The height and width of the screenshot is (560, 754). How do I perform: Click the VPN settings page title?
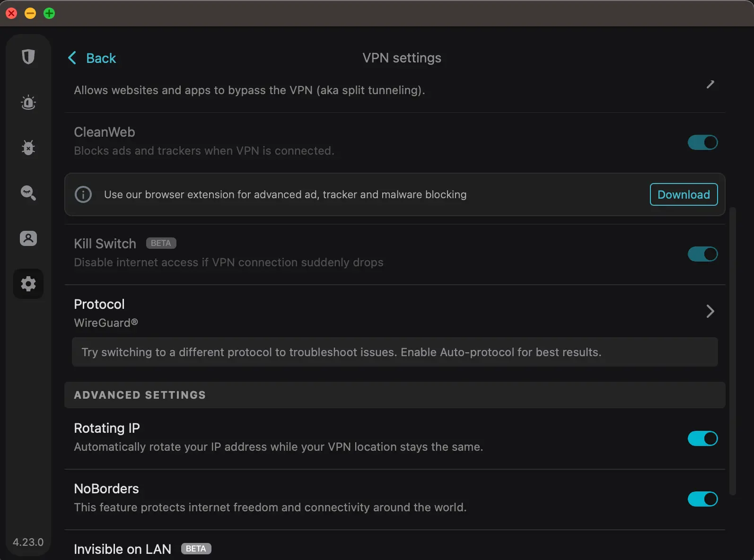[402, 58]
